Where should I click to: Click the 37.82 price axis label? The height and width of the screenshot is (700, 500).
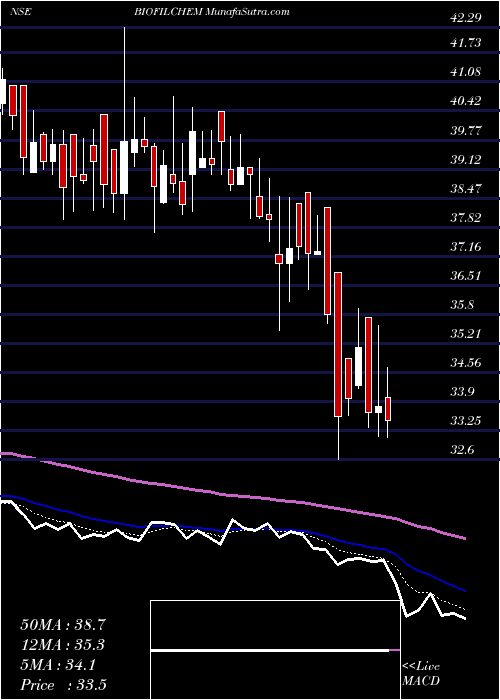(466, 218)
